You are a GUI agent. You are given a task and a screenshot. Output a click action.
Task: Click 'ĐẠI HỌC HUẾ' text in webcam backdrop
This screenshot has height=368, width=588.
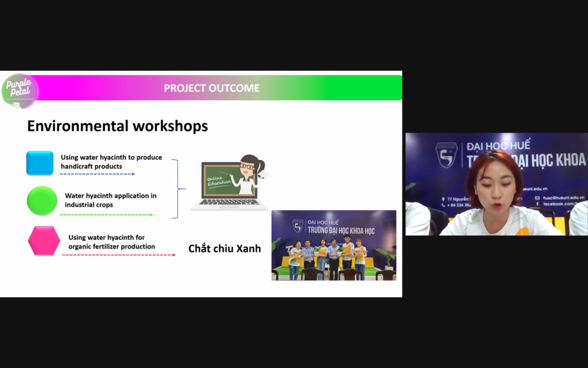coord(498,145)
